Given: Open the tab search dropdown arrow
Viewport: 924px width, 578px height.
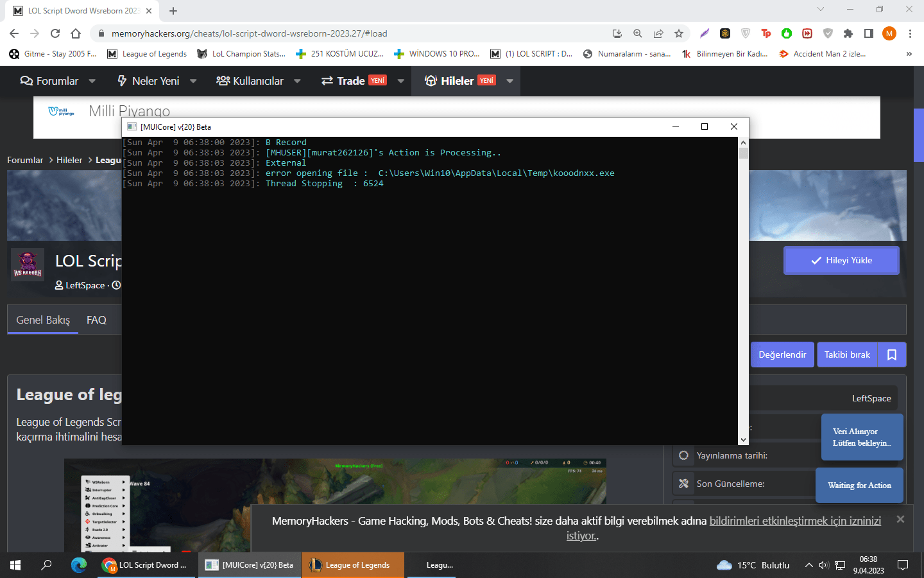Looking at the screenshot, I should click(820, 9).
